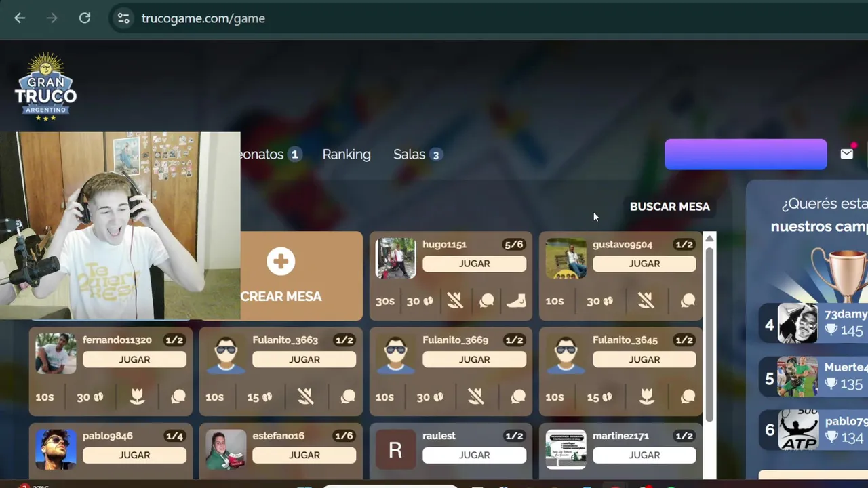Click the no-flor icon on gustavo9504's table

click(x=646, y=301)
